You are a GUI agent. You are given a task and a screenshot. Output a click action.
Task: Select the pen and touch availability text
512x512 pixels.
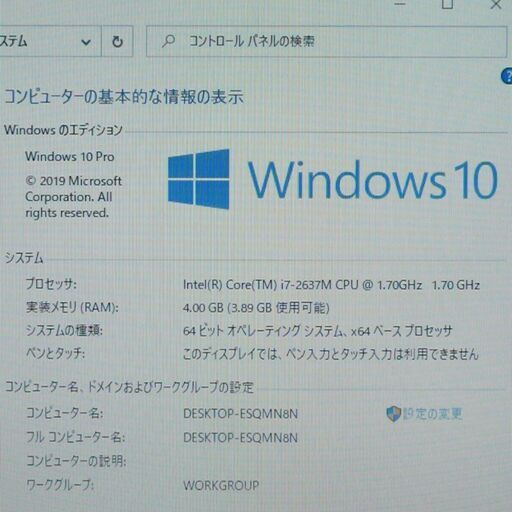click(x=331, y=354)
